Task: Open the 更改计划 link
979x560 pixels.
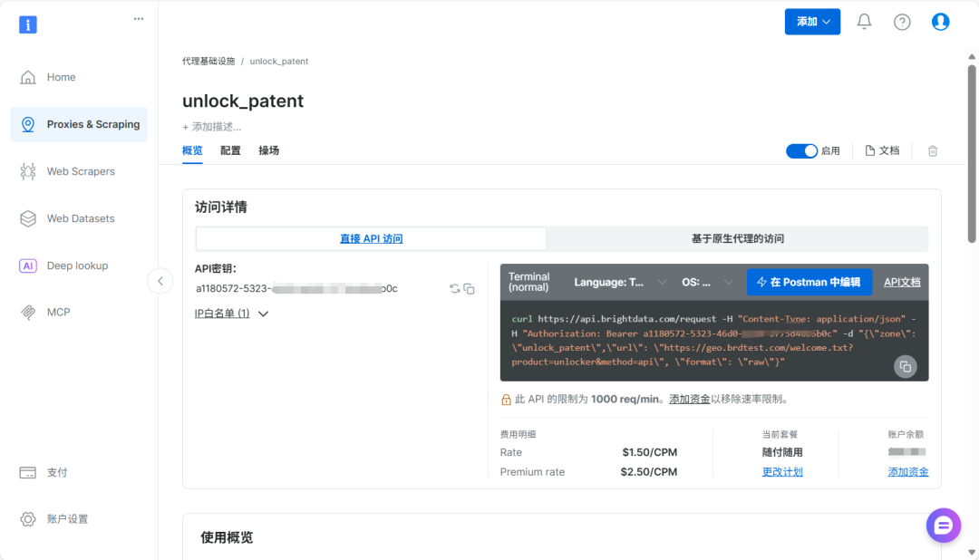Action: 782,472
